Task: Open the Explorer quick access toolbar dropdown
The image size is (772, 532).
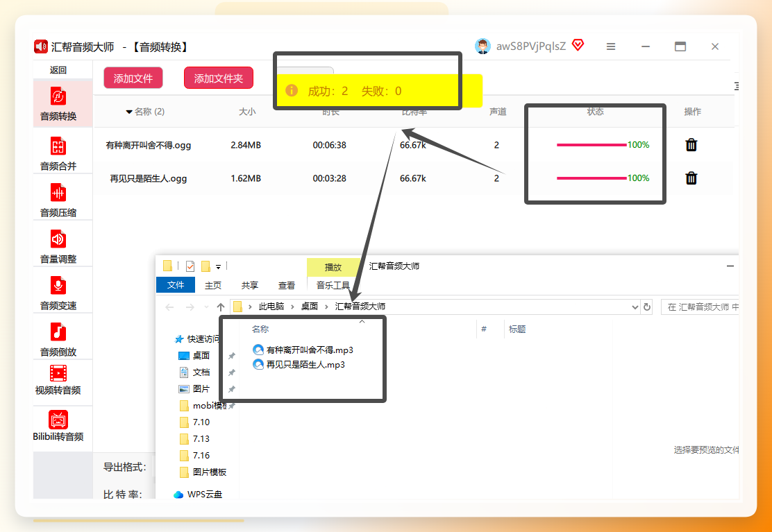Action: 218,267
